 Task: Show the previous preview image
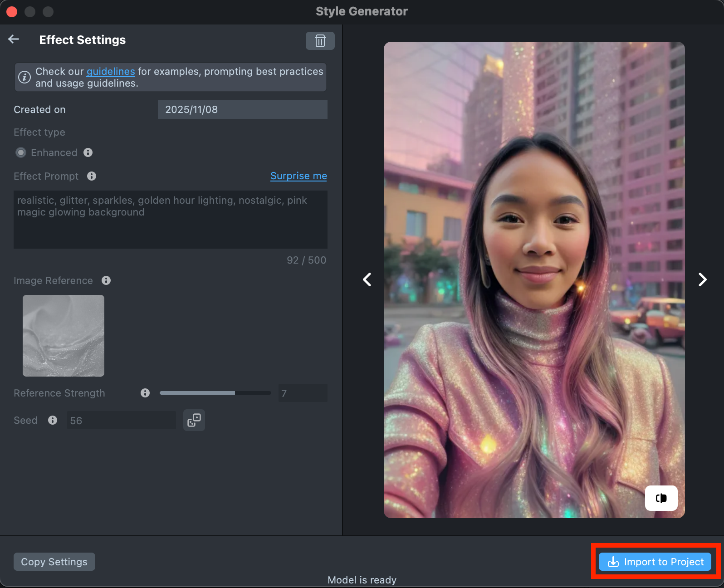pos(367,279)
